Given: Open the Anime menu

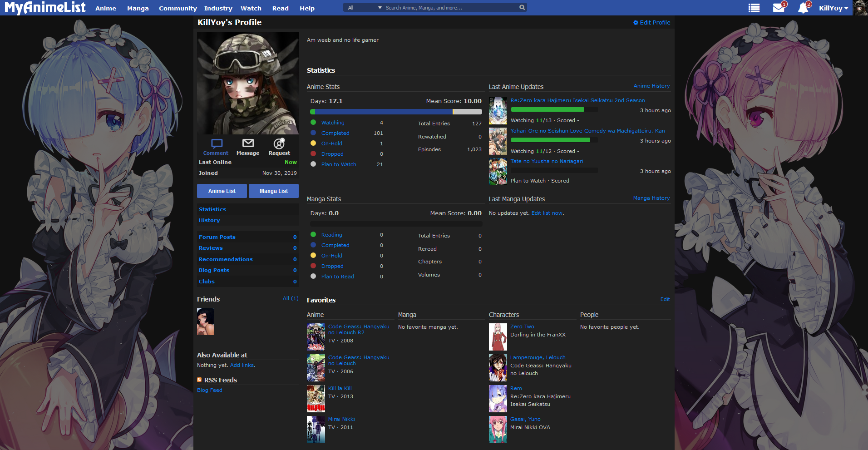Looking at the screenshot, I should (106, 8).
